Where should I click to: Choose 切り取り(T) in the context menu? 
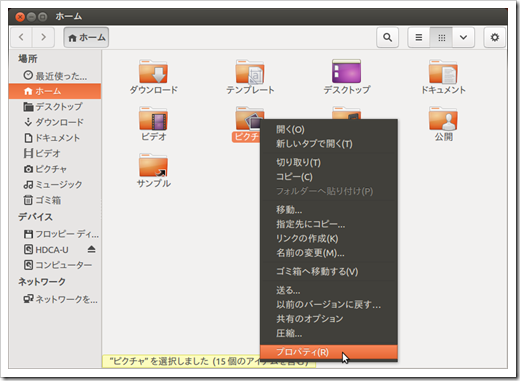point(329,162)
